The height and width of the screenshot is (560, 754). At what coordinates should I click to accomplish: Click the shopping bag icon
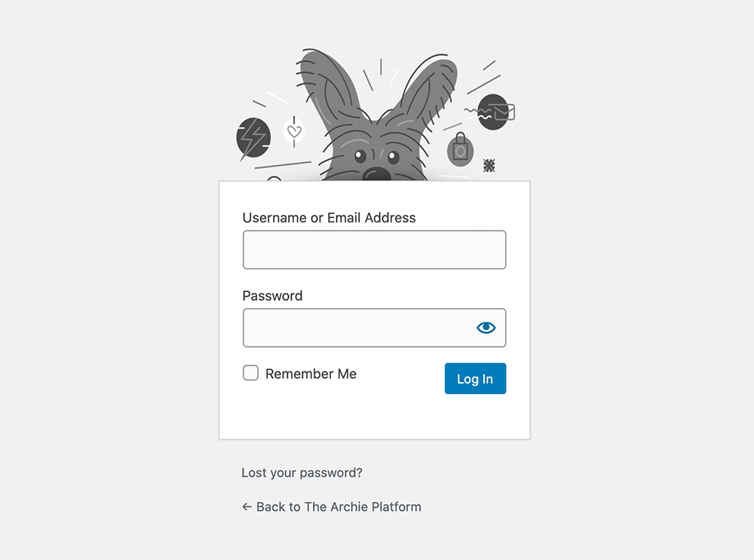pos(459,151)
